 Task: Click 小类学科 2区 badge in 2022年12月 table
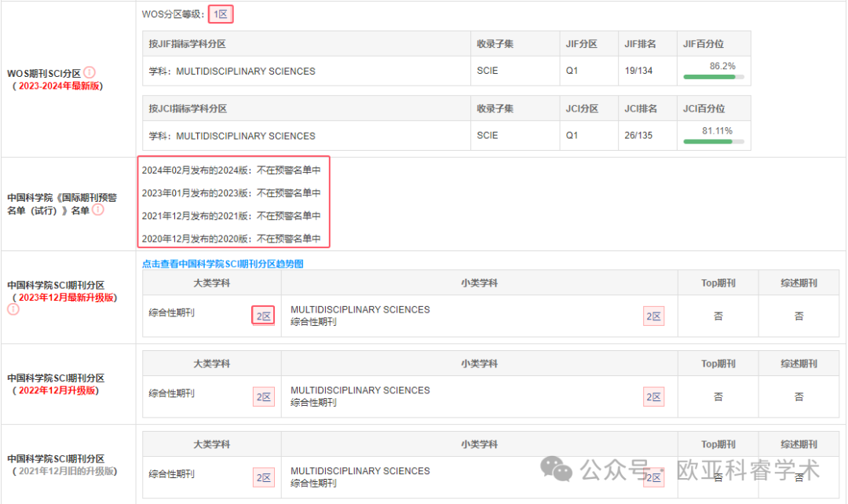pos(653,396)
